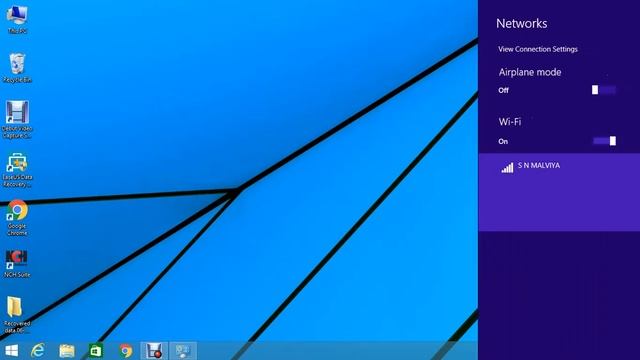Viewport: 640px width, 360px height.
Task: Open File Explorer from taskbar
Action: tap(67, 351)
